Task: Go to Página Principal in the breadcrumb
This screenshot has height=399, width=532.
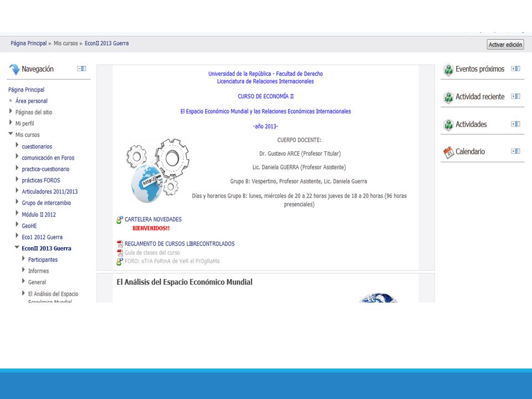Action: 28,43
